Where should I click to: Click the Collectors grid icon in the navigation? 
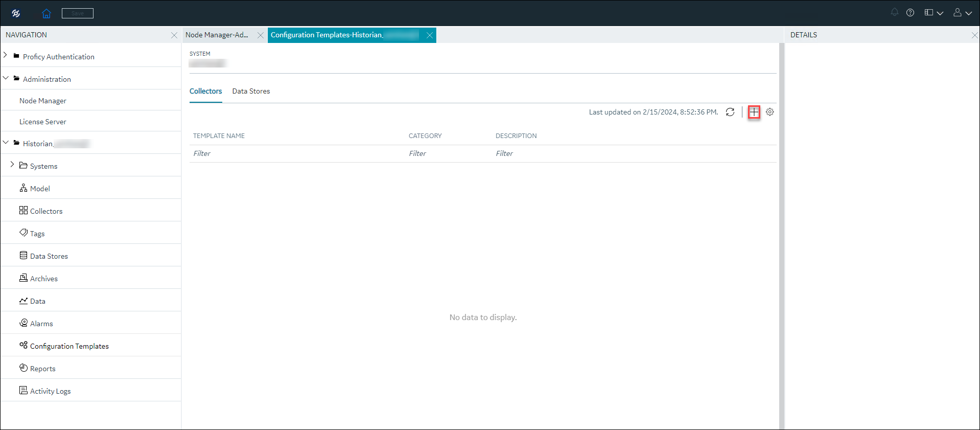pyautogui.click(x=24, y=210)
